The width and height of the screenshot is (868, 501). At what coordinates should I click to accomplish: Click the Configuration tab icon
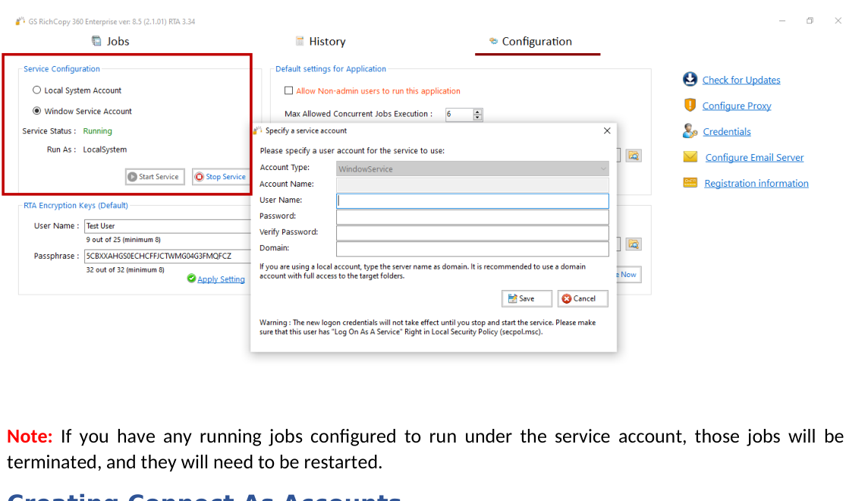click(x=493, y=41)
